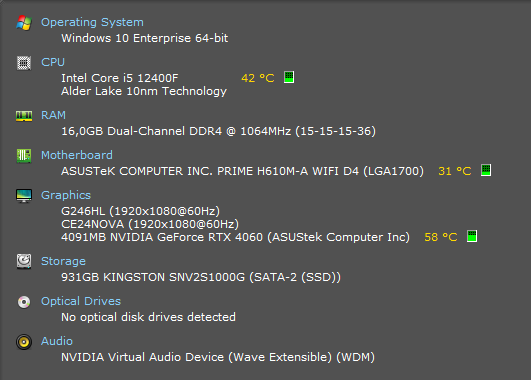The image size is (531, 380).
Task: Click the Audio speaker icon
Action: (x=24, y=342)
